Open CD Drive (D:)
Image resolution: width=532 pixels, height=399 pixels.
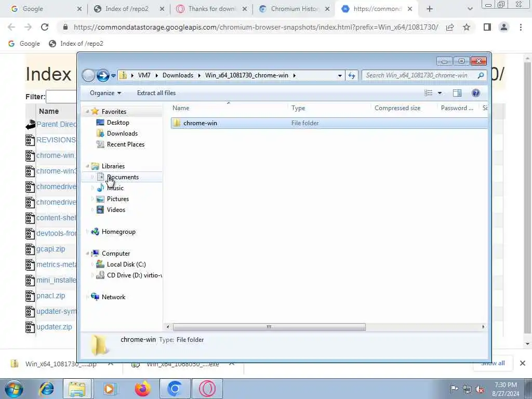click(134, 275)
